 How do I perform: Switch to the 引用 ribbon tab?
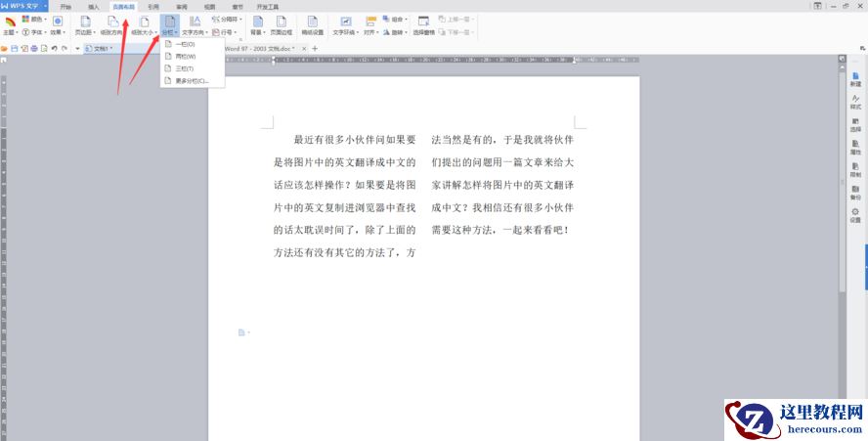click(x=153, y=7)
